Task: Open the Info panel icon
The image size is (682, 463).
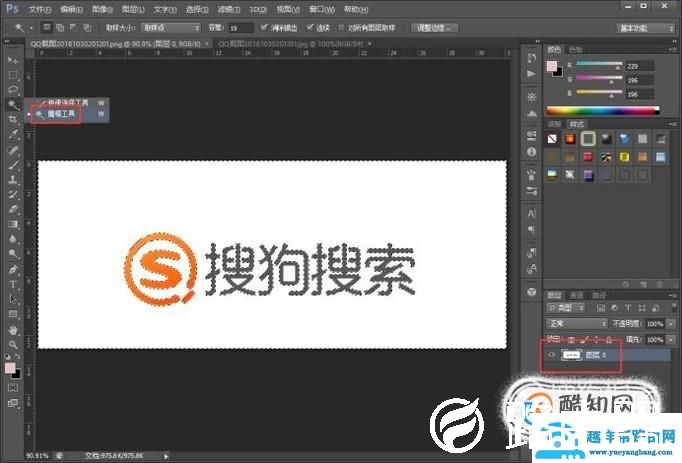Action: coord(532,152)
